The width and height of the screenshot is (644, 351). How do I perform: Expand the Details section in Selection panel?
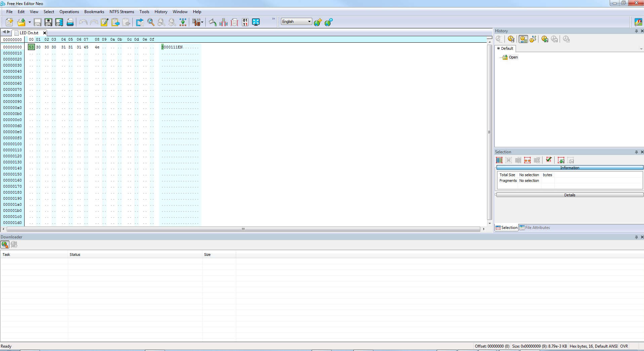[x=569, y=195]
